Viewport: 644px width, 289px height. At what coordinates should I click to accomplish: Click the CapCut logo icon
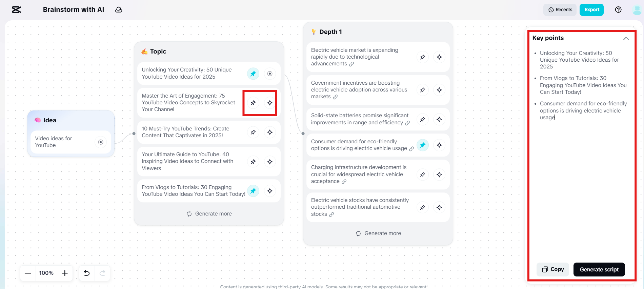point(17,10)
